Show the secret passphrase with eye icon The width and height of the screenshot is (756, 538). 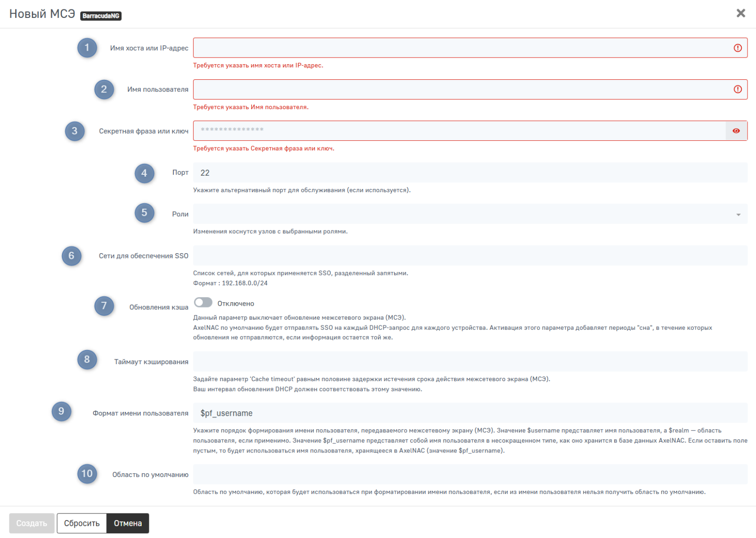736,131
